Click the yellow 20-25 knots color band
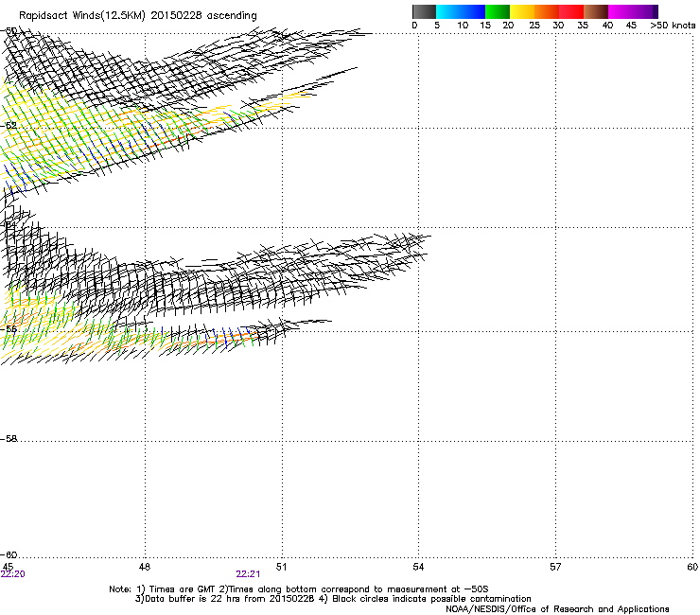The height and width of the screenshot is (615, 700). (522, 11)
